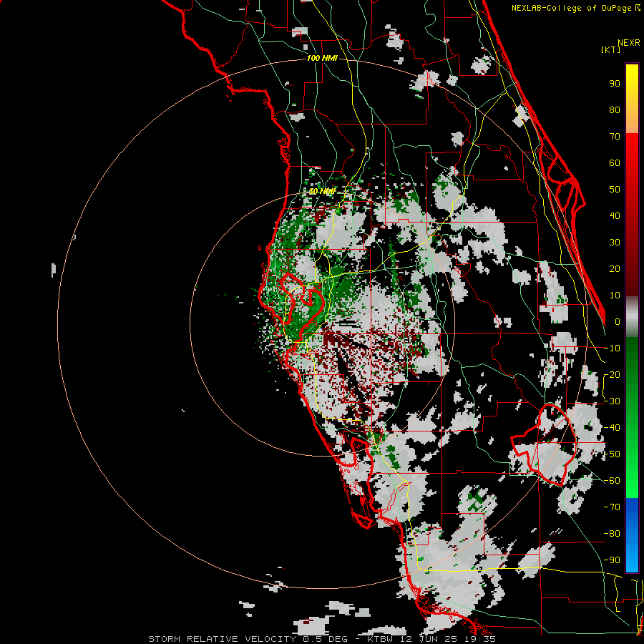Click the -20 value on velocity scale

(x=612, y=375)
